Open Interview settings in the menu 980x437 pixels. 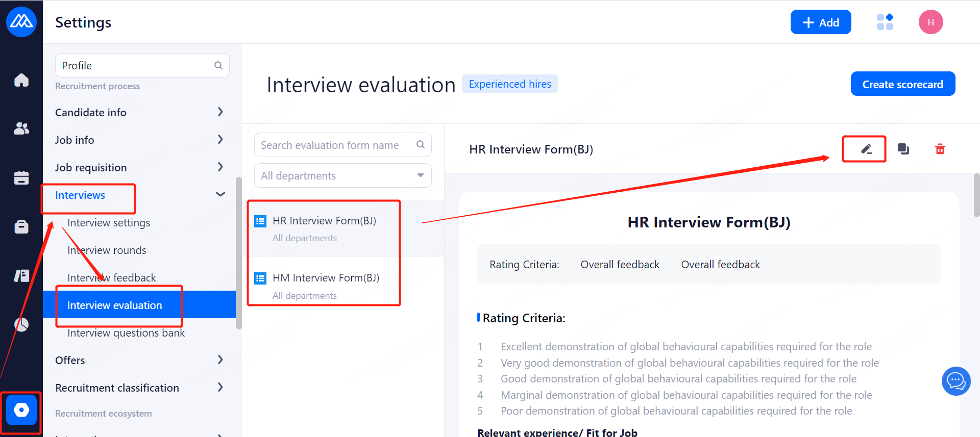tap(109, 223)
